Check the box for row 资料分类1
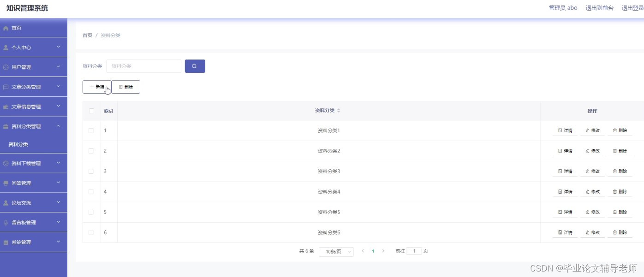 [91, 130]
